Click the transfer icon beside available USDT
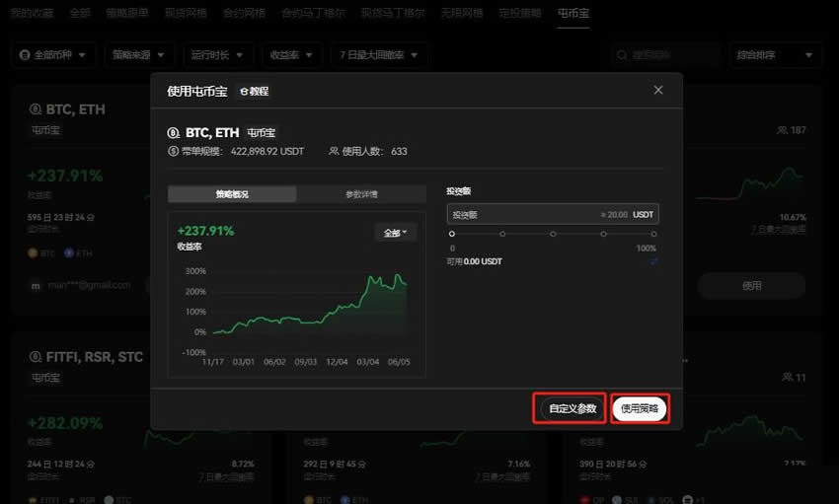The width and height of the screenshot is (839, 504). point(653,262)
